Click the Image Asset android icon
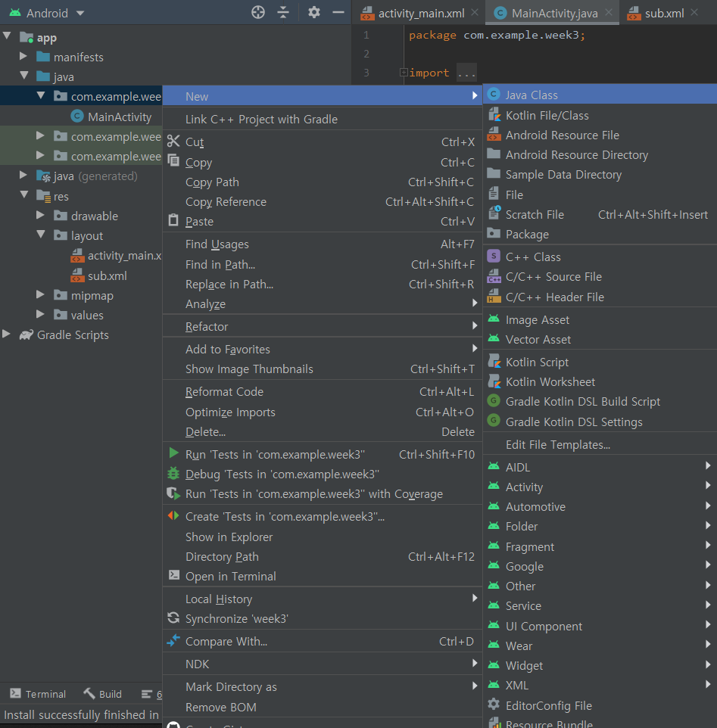717x728 pixels. coord(494,319)
